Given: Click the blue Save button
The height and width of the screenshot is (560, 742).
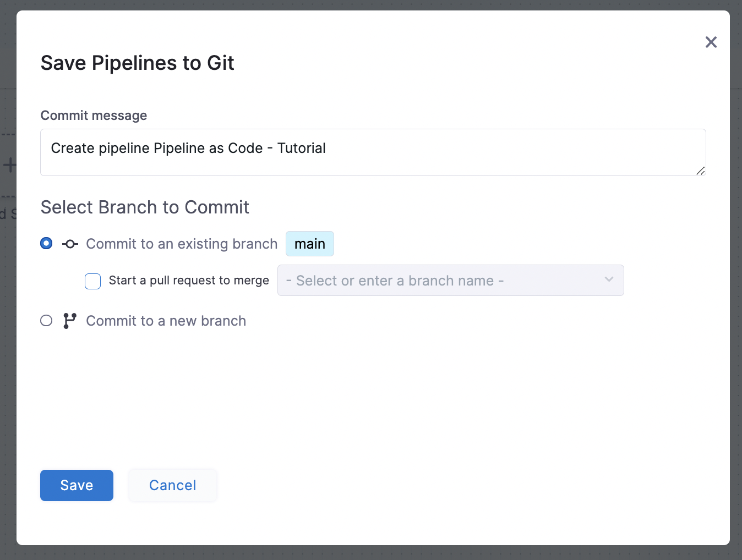Looking at the screenshot, I should (x=77, y=485).
